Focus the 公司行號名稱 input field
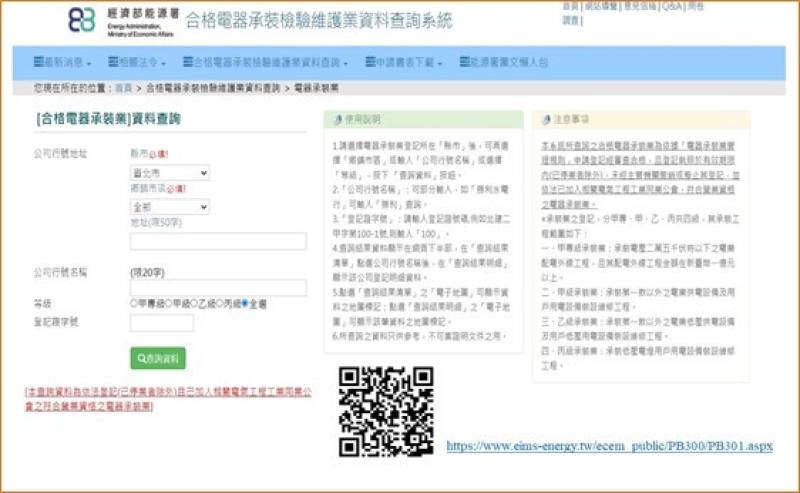The width and height of the screenshot is (800, 493). pyautogui.click(x=218, y=287)
